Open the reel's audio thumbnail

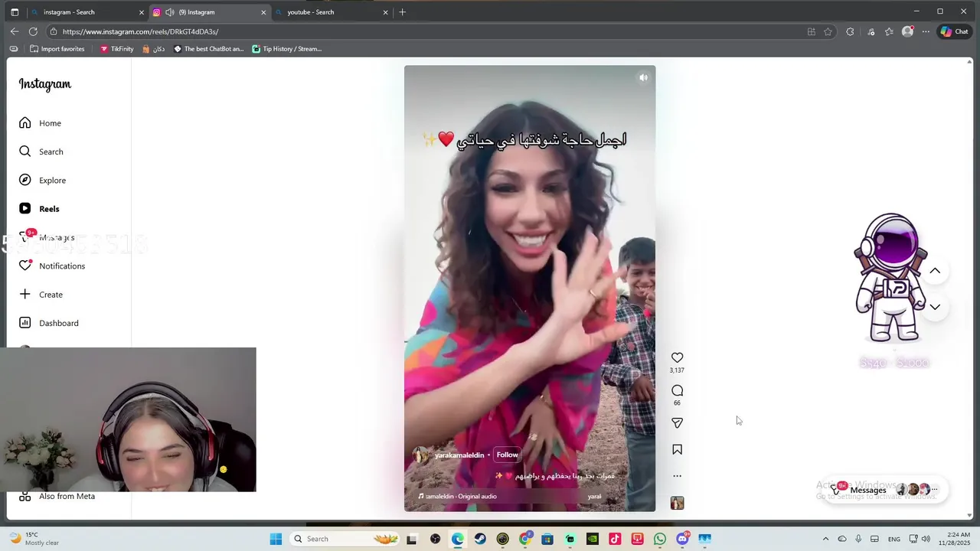point(677,503)
